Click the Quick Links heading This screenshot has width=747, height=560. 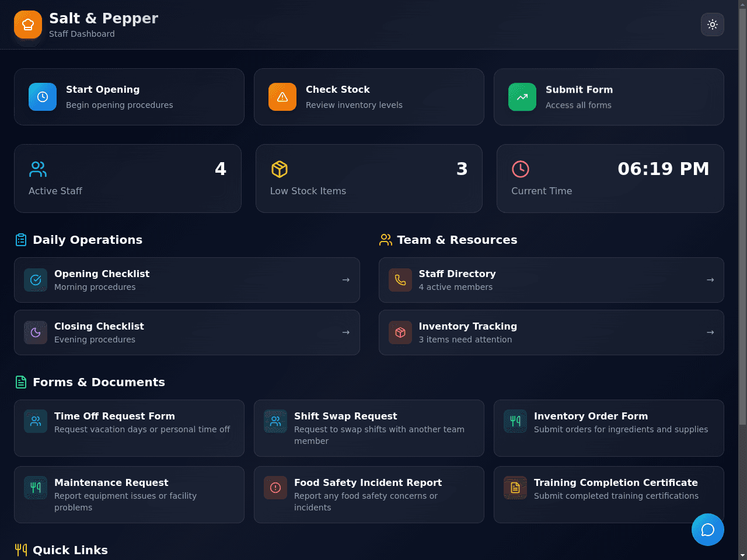click(x=70, y=550)
